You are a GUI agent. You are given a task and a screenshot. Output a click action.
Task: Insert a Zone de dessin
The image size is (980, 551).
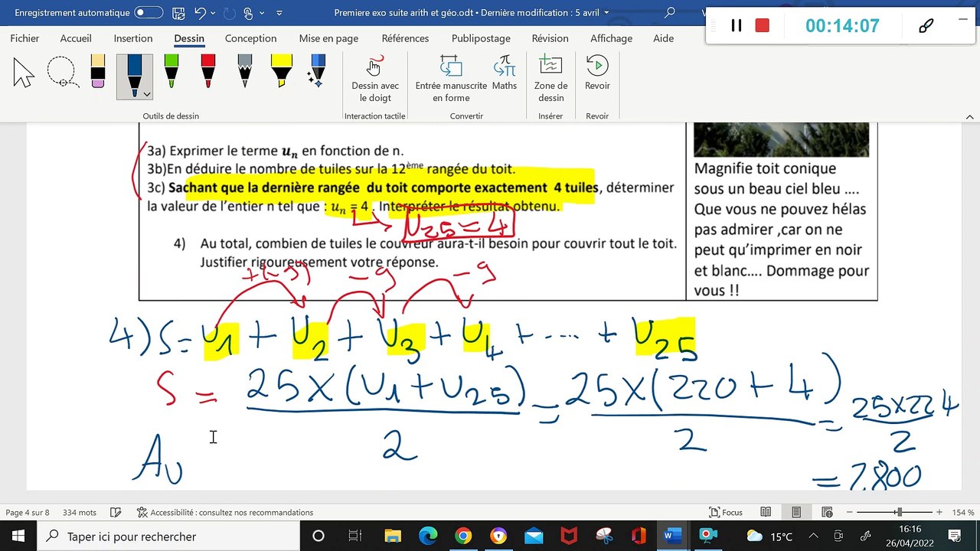click(x=550, y=79)
